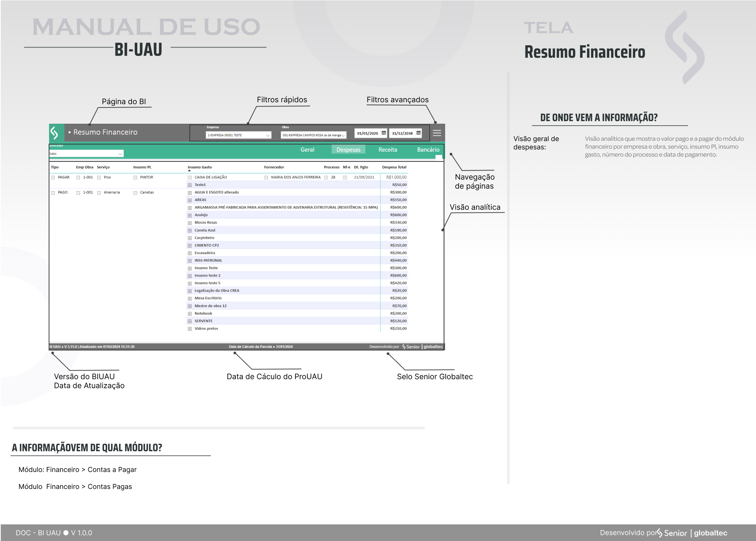Click the 01/01/2020 start date field
Screen dimensions: 756x541
pos(367,133)
